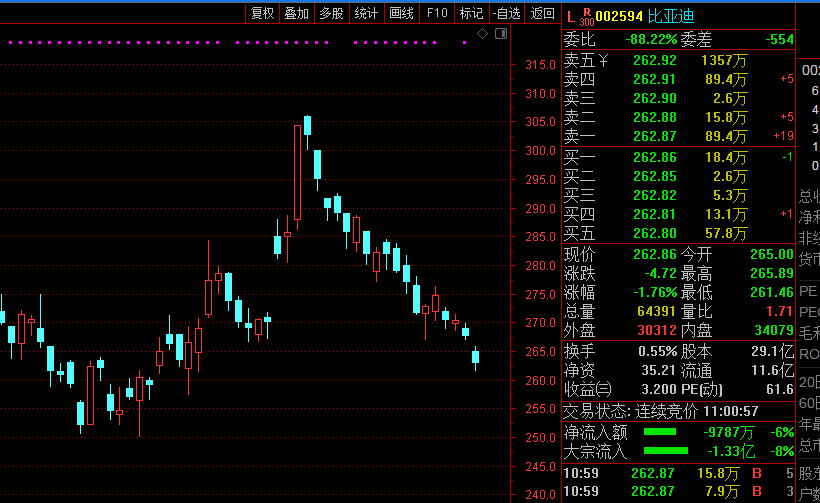Click the green 净流入额 flow bar
Viewport: 820px width, 503px height.
[x=660, y=432]
